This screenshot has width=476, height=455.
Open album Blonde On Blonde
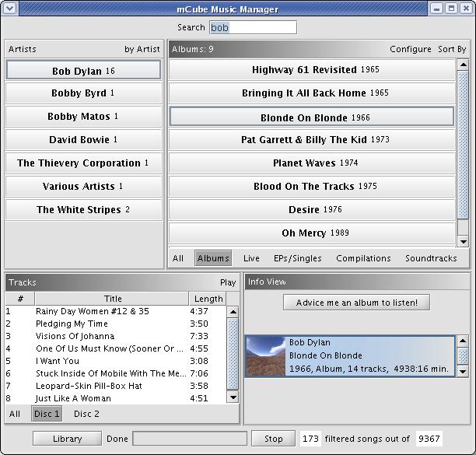click(312, 116)
